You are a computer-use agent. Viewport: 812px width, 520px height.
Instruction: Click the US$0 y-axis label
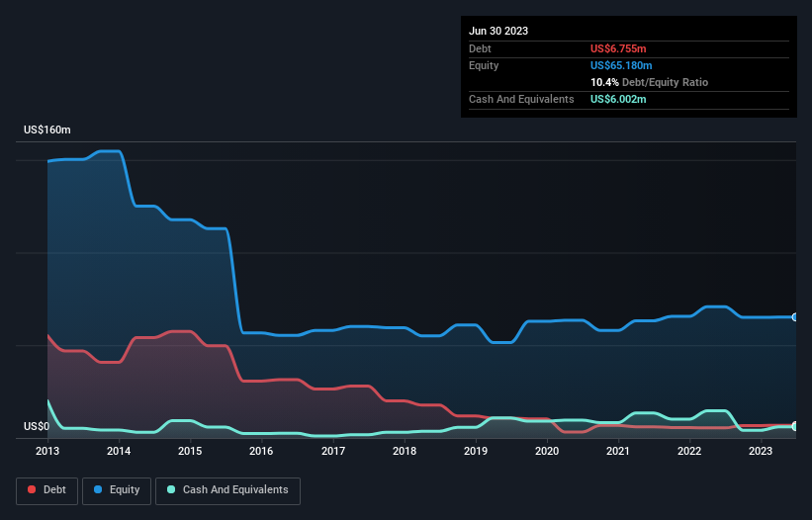pos(37,426)
